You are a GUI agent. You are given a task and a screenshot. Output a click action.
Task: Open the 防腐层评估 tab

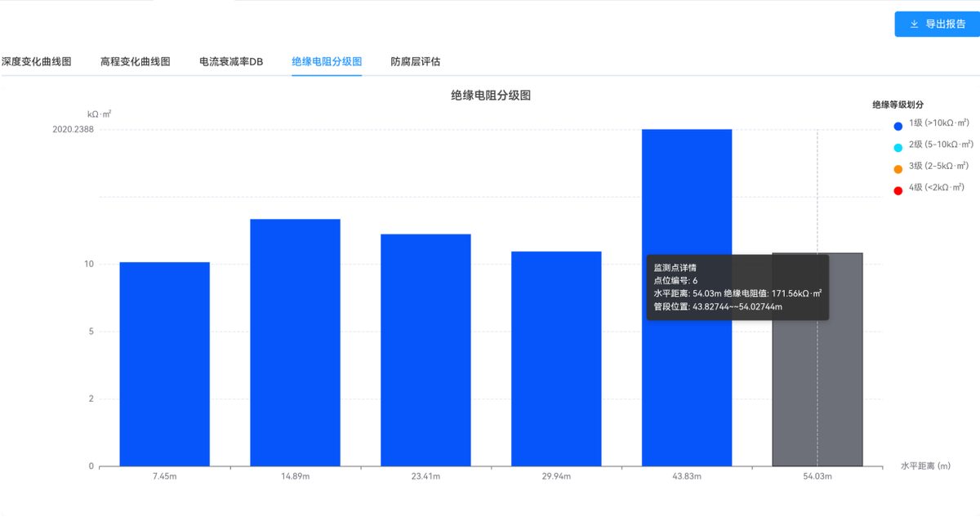(x=416, y=61)
